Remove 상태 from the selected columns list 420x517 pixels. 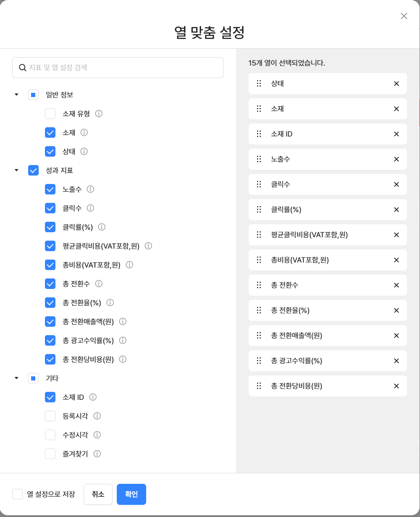pos(396,84)
